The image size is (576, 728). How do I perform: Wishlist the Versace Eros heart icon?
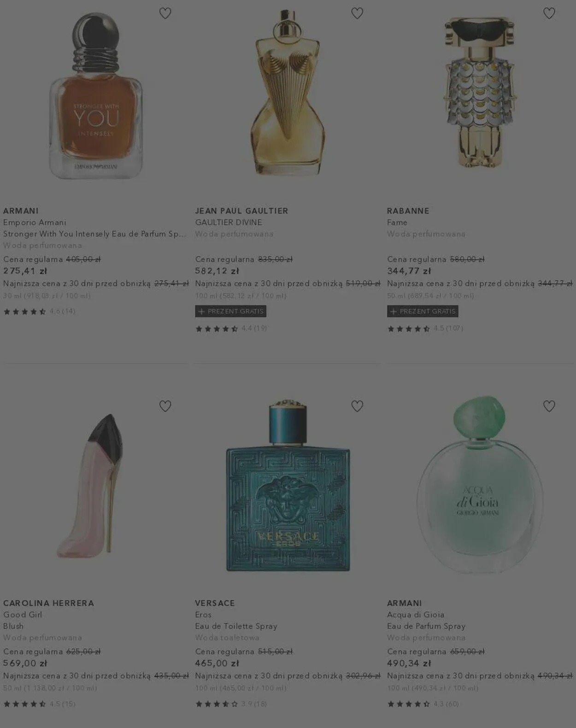point(357,406)
